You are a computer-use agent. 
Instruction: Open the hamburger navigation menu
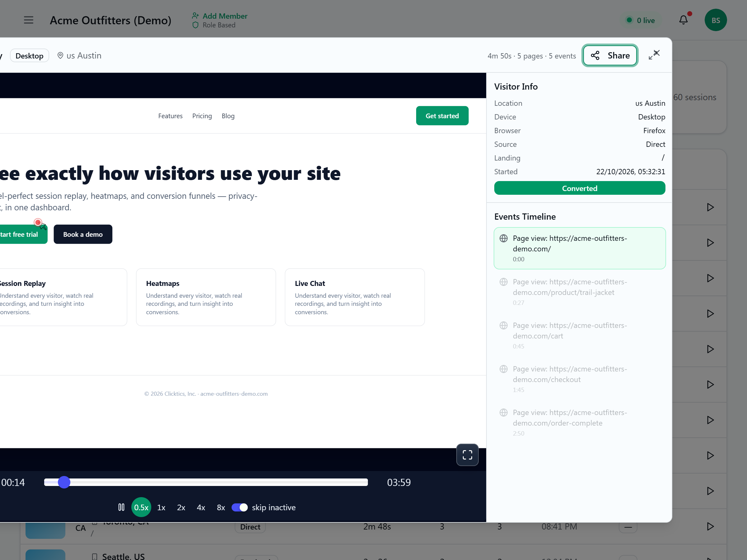coord(29,20)
